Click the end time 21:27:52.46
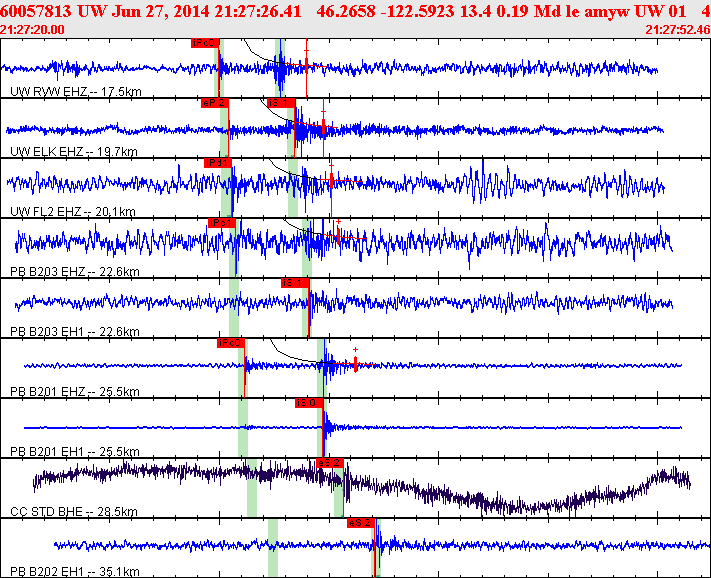 pyautogui.click(x=678, y=29)
